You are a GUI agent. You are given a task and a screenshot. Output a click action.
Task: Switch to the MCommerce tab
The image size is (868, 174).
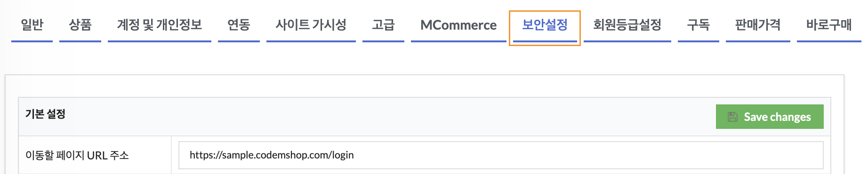tap(458, 24)
